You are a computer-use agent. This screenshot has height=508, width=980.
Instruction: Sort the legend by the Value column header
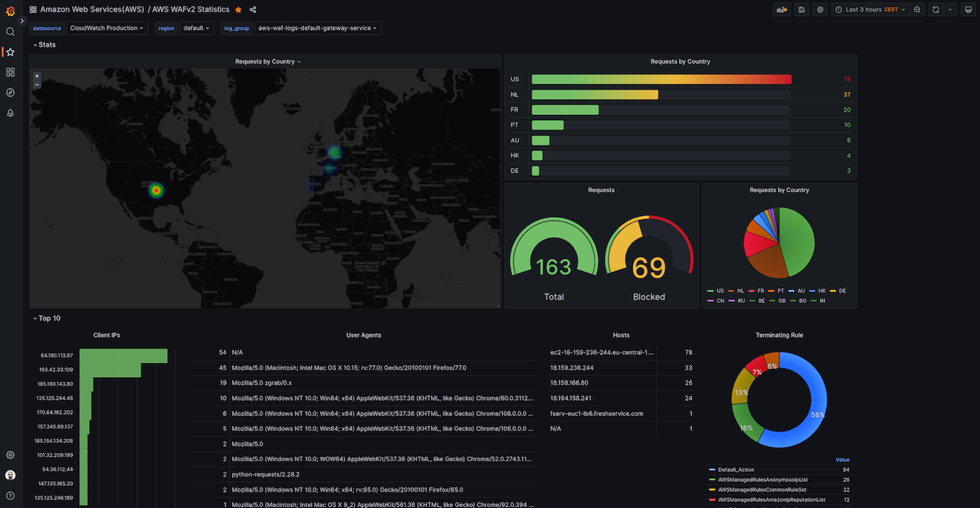pos(842,460)
